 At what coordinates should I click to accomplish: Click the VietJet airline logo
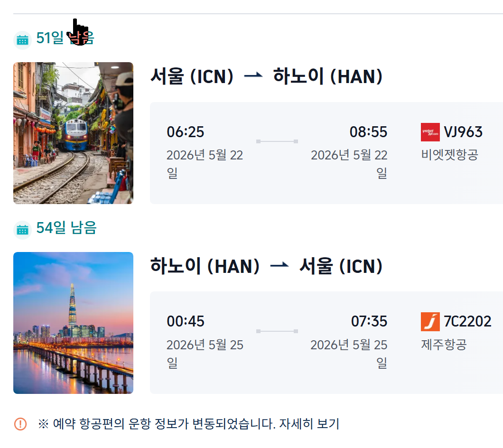click(x=430, y=132)
